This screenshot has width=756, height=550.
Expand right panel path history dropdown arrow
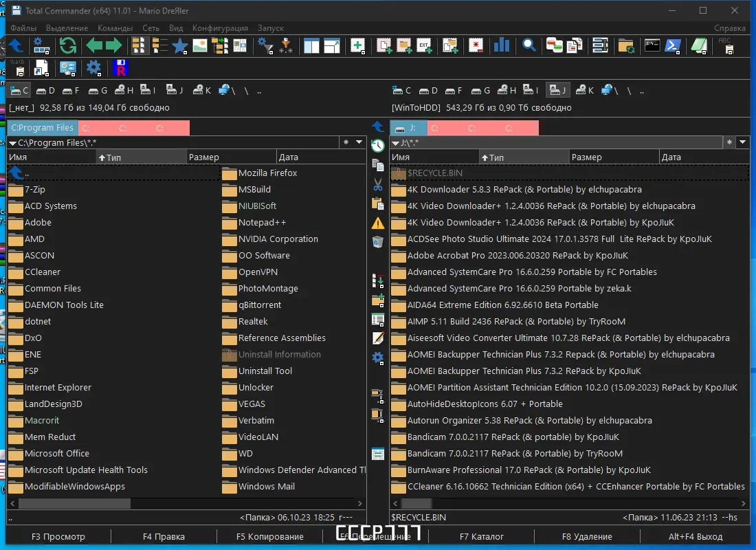coord(742,142)
